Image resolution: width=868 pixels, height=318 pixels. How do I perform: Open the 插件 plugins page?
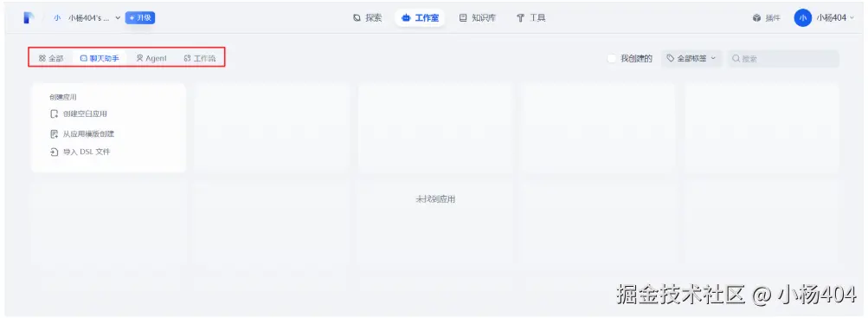[x=767, y=17]
